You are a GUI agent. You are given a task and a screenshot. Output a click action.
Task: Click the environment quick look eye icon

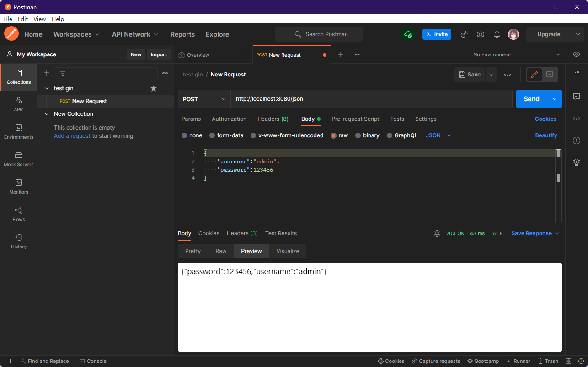coord(577,54)
